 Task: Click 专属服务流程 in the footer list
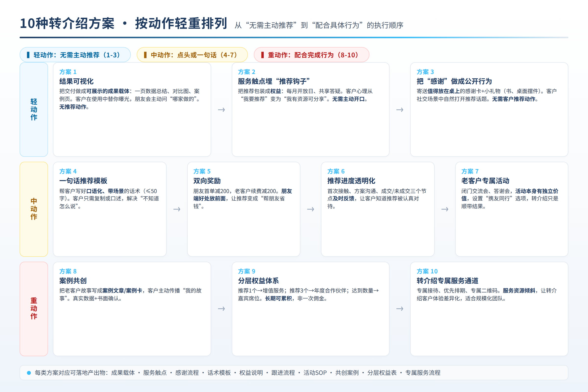(423, 373)
